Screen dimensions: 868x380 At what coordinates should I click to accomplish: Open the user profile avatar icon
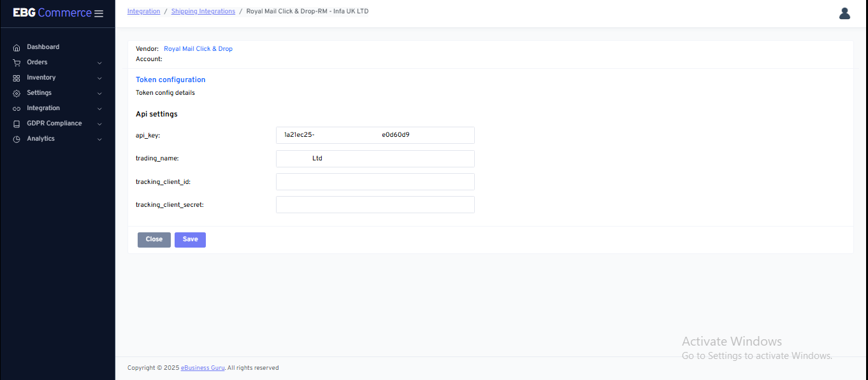pos(844,13)
